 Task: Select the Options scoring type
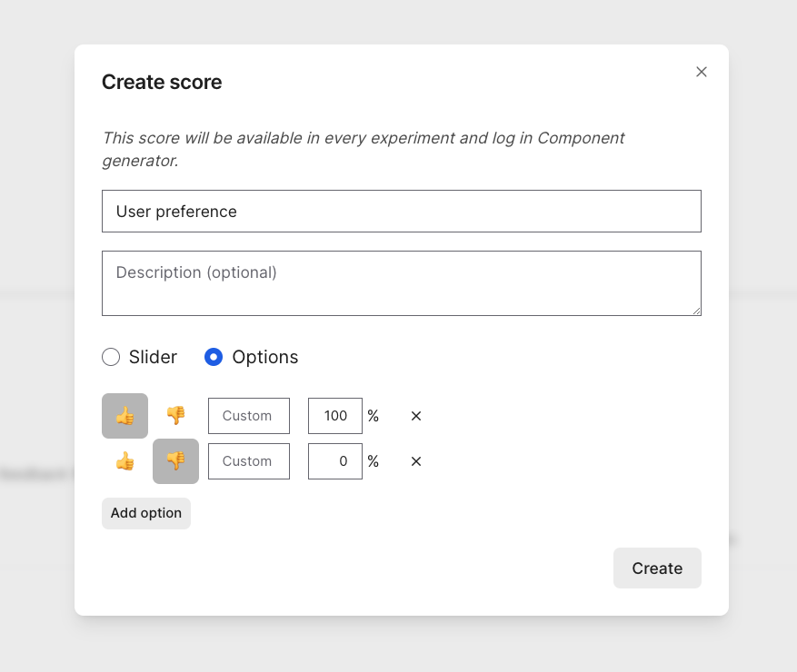coord(214,357)
